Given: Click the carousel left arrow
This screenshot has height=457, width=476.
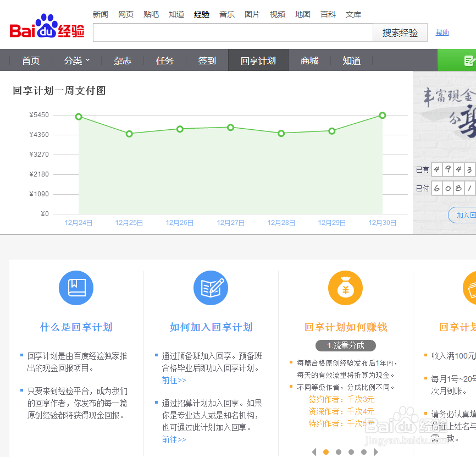Looking at the screenshot, I should click(314, 452).
